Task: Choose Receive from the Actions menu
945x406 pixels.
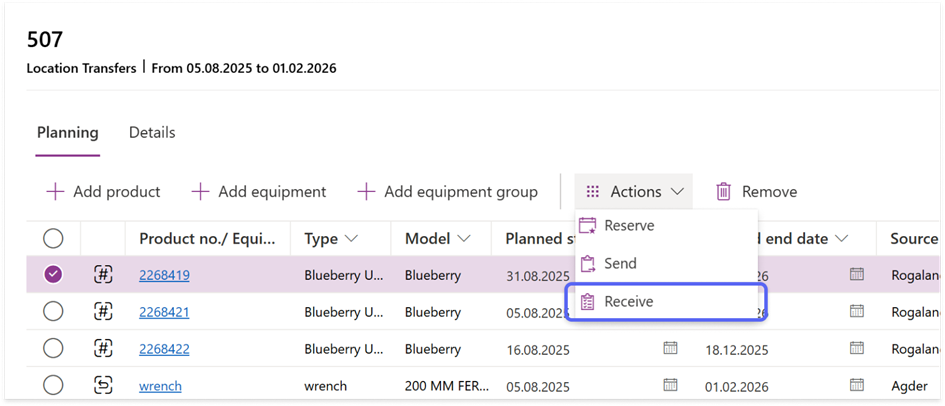Action: point(628,301)
